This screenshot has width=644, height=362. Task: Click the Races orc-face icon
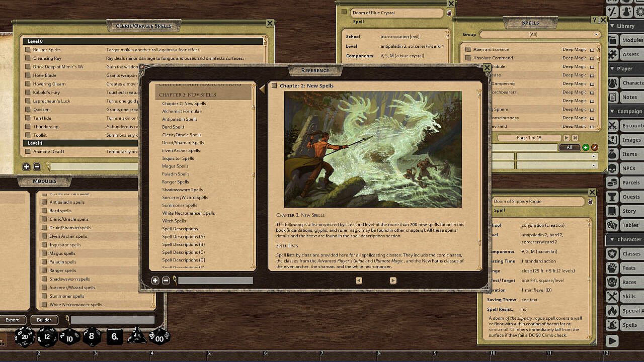(x=612, y=283)
